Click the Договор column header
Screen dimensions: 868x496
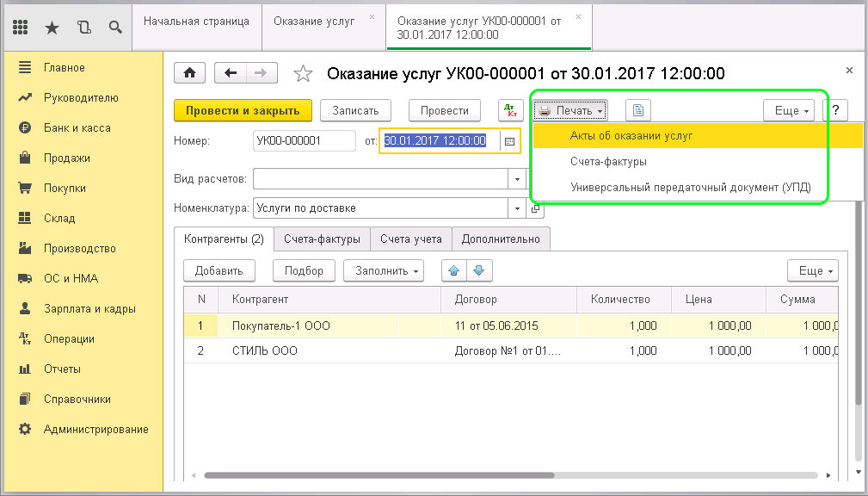(x=508, y=300)
